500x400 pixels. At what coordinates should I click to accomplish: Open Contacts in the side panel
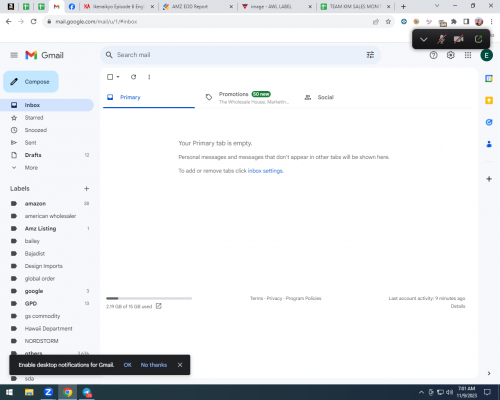(489, 144)
